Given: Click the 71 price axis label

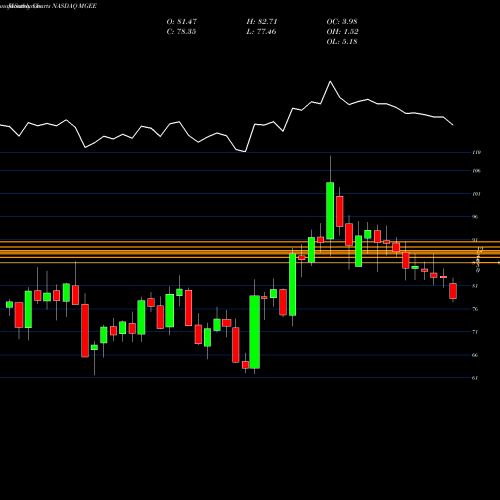Looking at the screenshot, I should 475,332.
